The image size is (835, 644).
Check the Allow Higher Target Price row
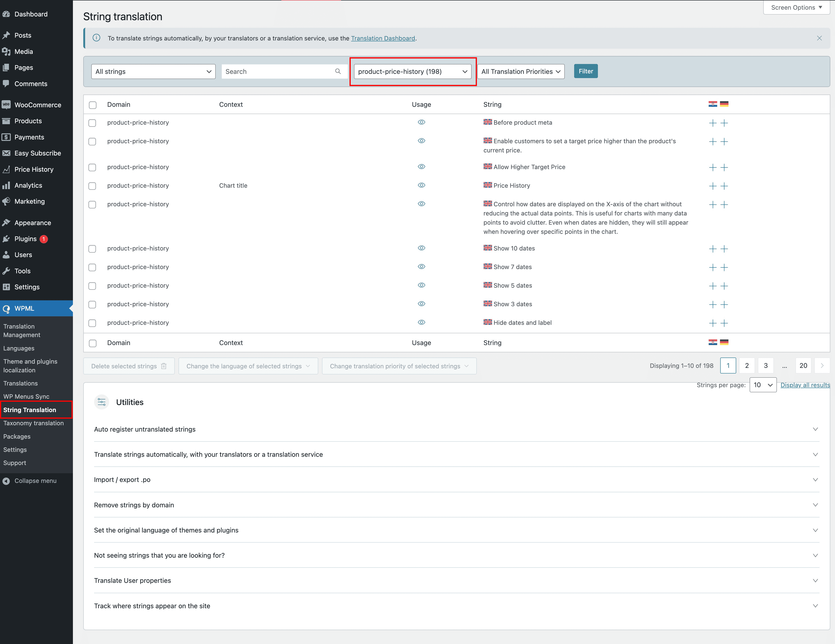coord(92,167)
